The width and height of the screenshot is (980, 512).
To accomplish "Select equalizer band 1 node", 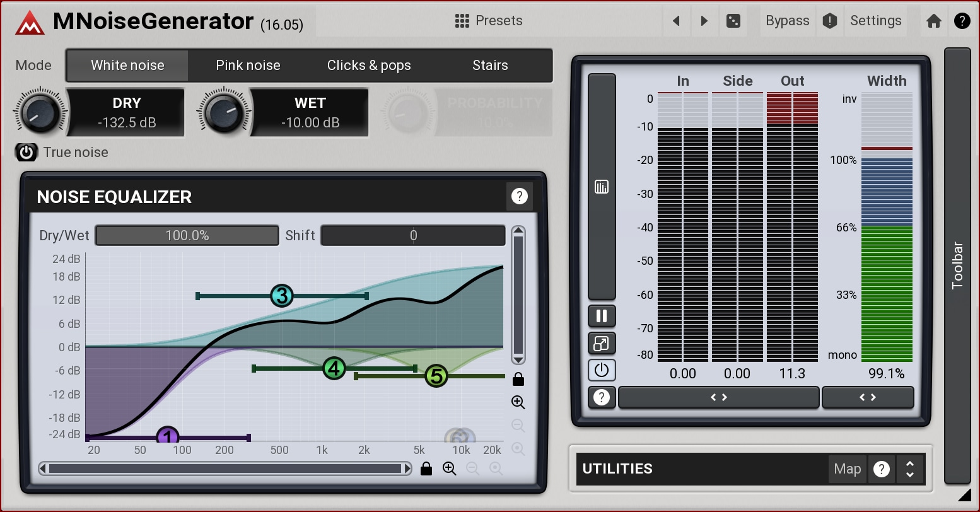I will (x=167, y=436).
